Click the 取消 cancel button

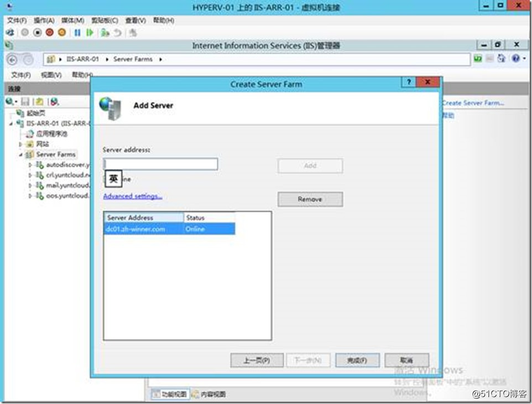pyautogui.click(x=406, y=360)
